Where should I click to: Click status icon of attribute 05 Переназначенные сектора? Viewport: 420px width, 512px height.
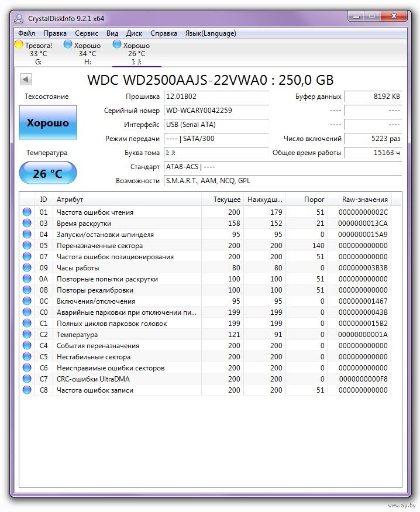pos(27,245)
